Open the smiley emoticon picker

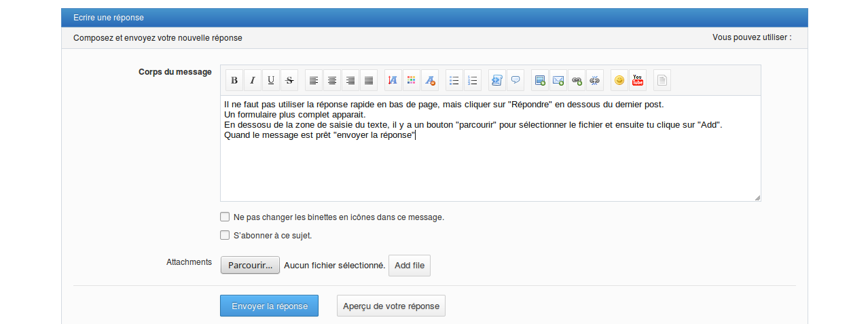click(619, 80)
